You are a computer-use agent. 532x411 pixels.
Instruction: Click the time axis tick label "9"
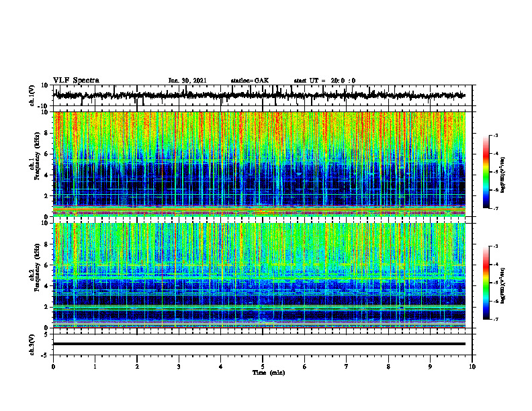pos(430,367)
